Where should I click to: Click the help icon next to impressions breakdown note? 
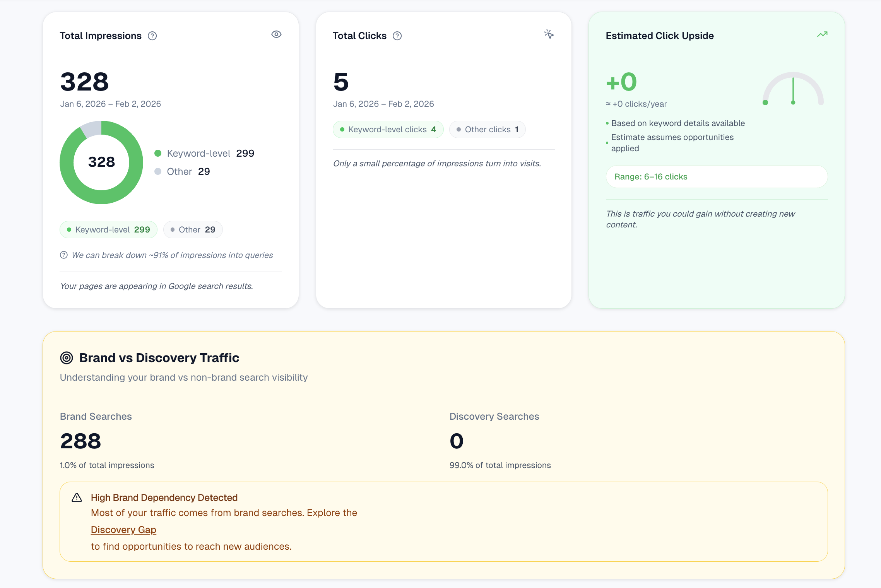click(63, 255)
